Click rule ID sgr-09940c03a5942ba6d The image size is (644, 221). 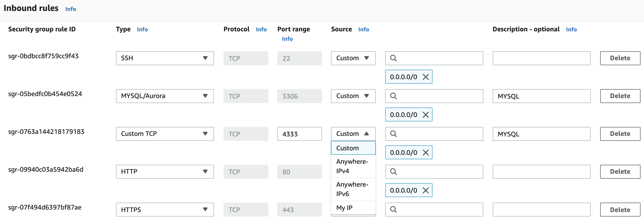(x=46, y=169)
